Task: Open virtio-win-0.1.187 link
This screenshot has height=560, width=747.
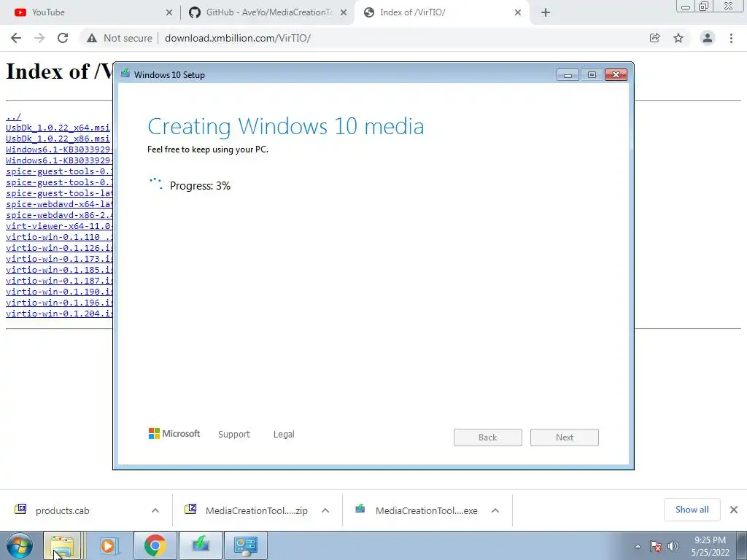Action: click(x=59, y=281)
